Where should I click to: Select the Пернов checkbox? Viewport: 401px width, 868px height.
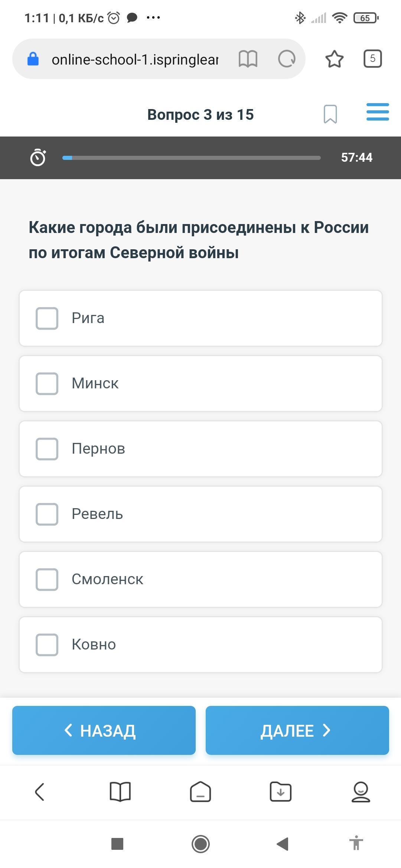(47, 449)
